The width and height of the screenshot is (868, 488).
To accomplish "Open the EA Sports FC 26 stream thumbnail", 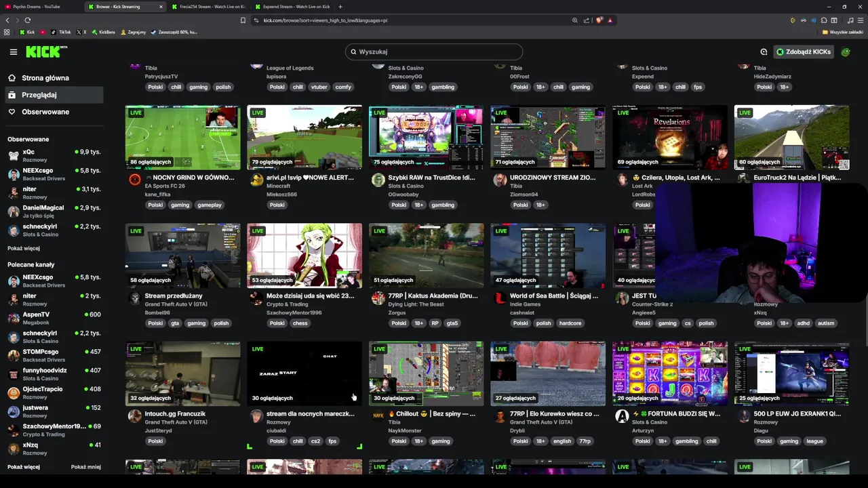I will click(182, 137).
